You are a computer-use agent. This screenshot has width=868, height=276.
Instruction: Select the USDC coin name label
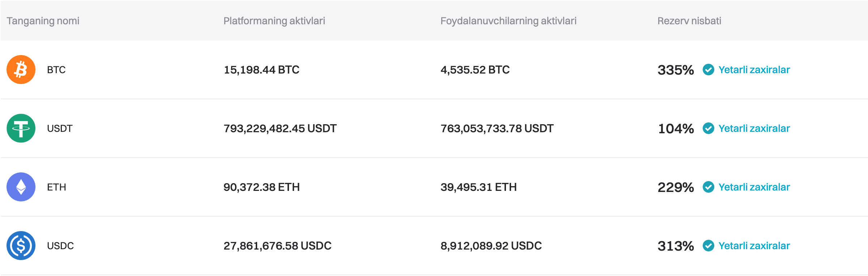(60, 246)
